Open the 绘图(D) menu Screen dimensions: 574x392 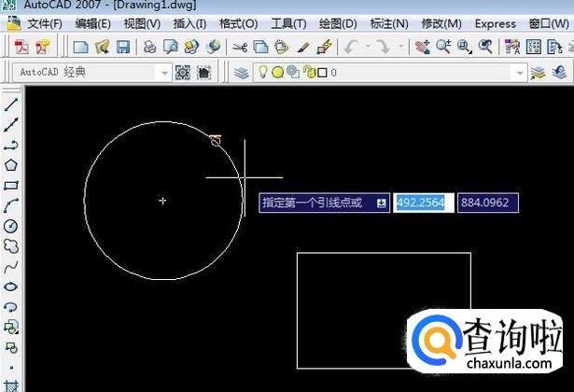(338, 24)
